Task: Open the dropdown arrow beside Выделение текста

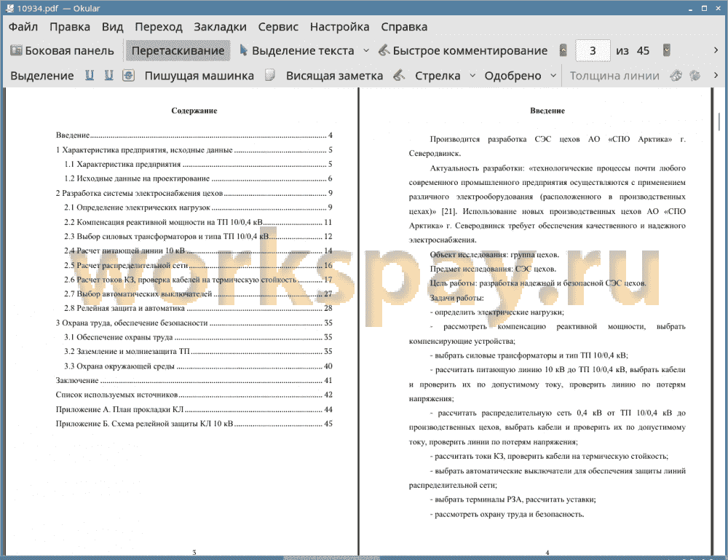Action: [366, 51]
